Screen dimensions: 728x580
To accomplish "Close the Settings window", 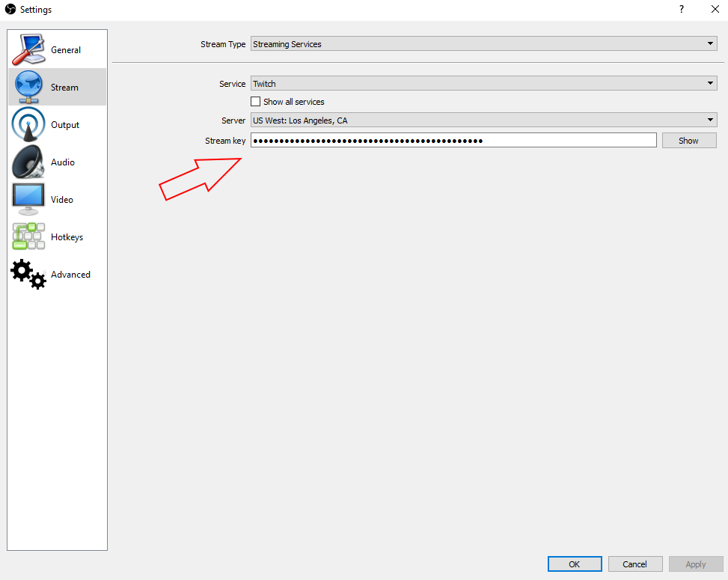I will 715,9.
